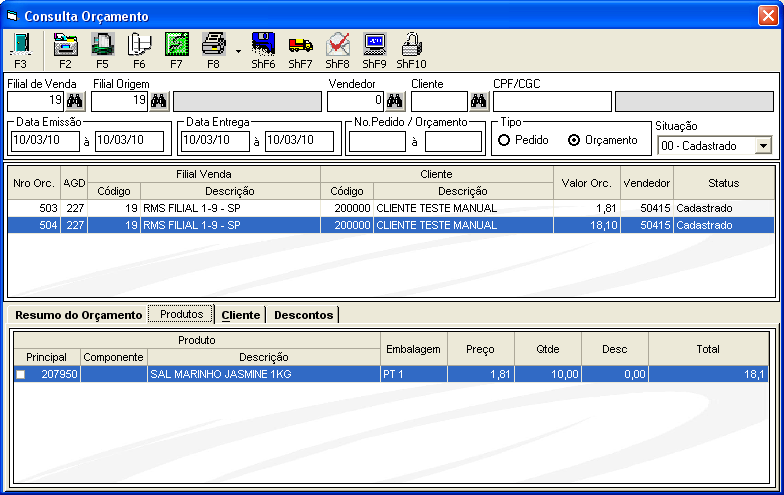Click the Qtde cell 10,00
This screenshot has height=495, width=784.
pyautogui.click(x=548, y=374)
